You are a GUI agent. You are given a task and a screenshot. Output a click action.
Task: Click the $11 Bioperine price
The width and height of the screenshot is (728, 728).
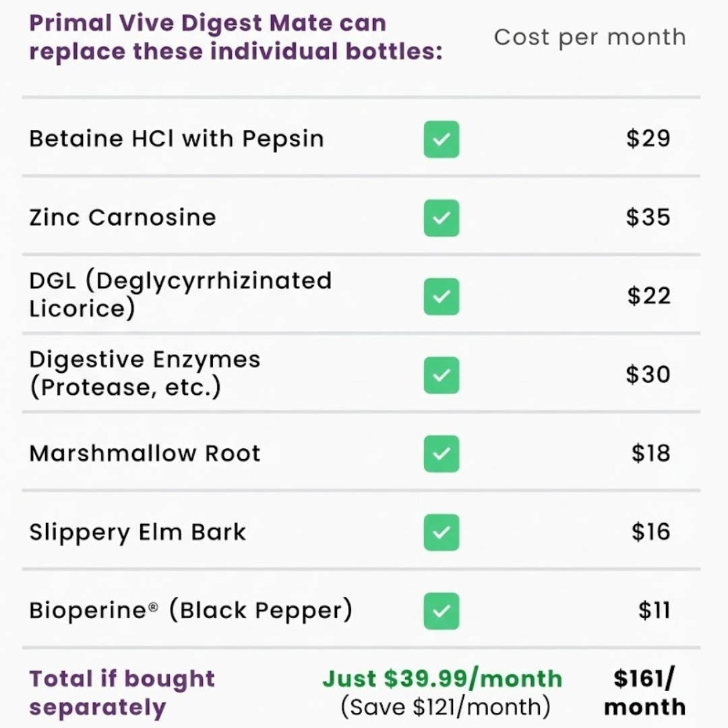point(654,611)
